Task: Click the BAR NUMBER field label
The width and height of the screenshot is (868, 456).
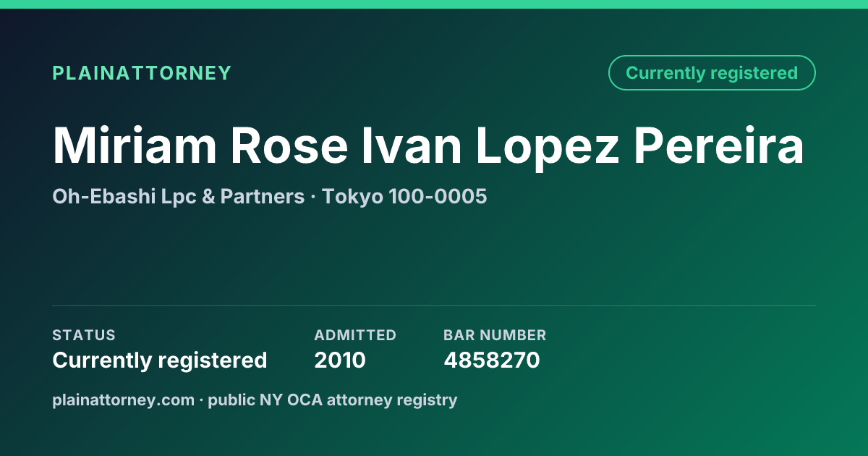Action: [x=495, y=335]
